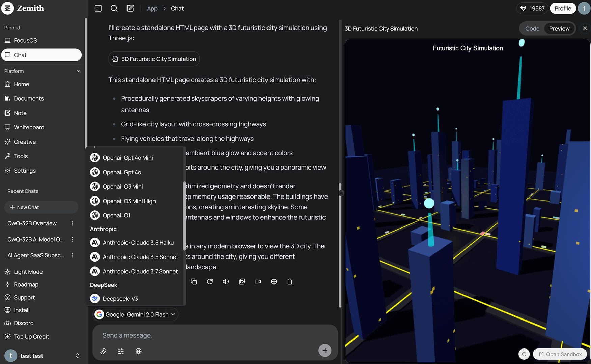
Task: Expand the test test account menu
Action: 77,356
